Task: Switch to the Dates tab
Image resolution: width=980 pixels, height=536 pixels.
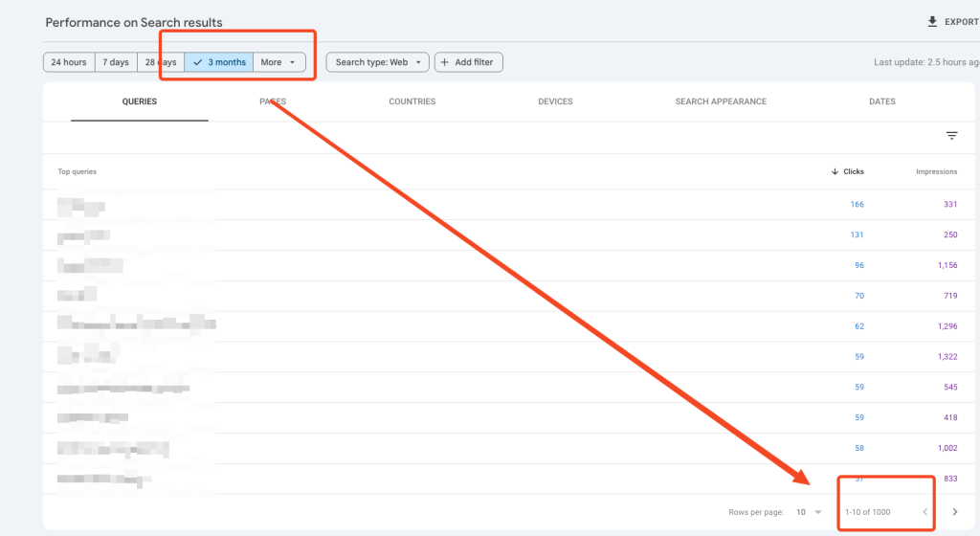Action: (x=882, y=101)
